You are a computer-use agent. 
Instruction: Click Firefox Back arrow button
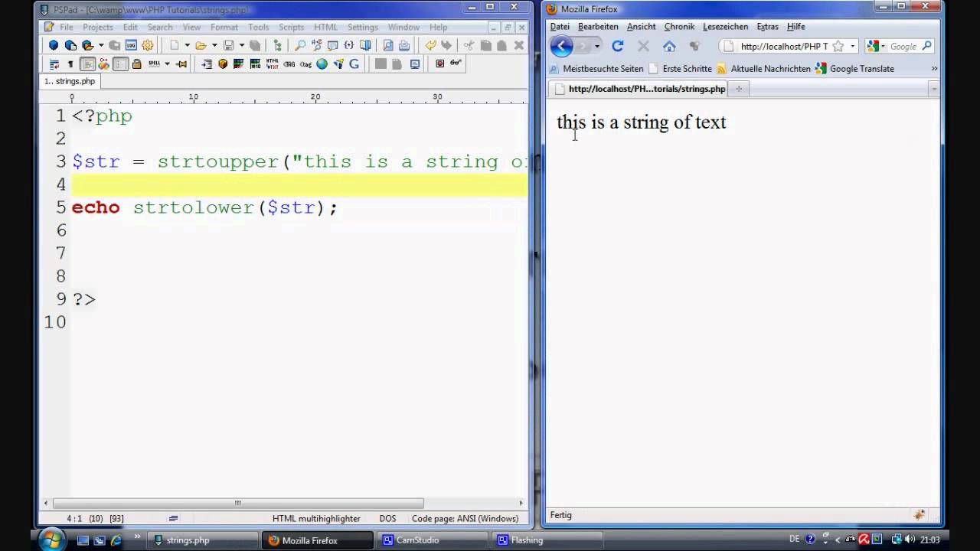561,46
